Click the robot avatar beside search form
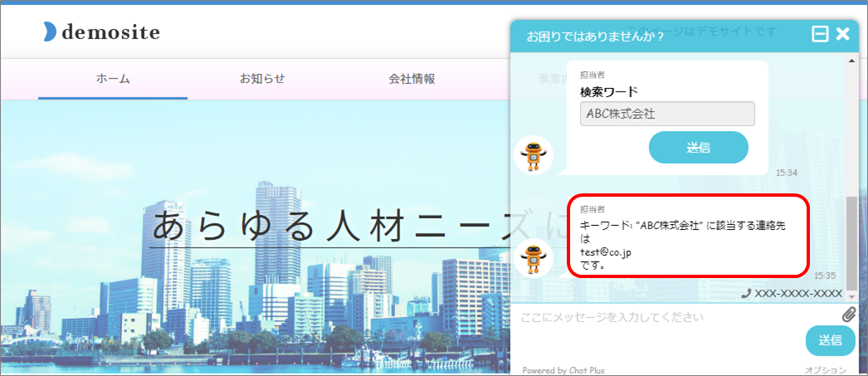Screen dimensions: 868x376 pyautogui.click(x=533, y=155)
